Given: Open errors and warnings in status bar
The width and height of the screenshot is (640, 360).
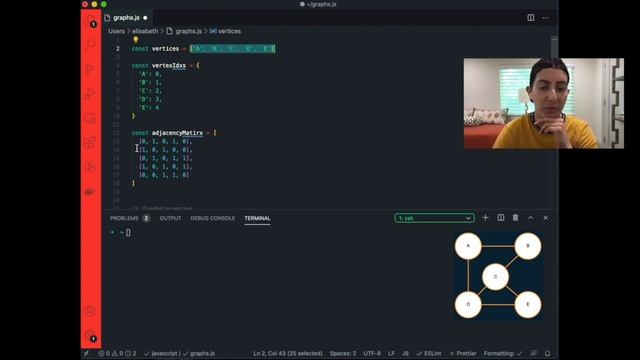Looking at the screenshot, I should [118, 353].
